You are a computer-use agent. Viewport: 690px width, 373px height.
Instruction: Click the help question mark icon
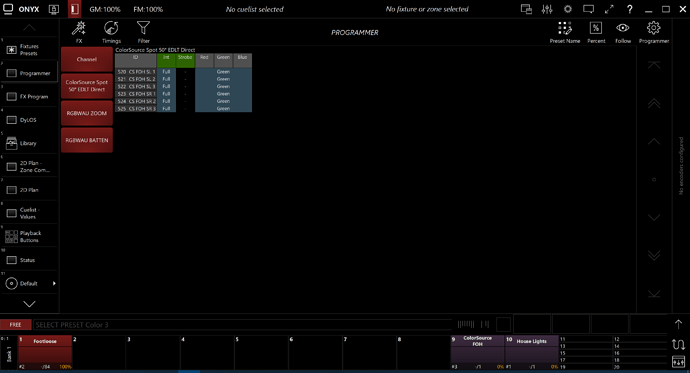coord(630,9)
